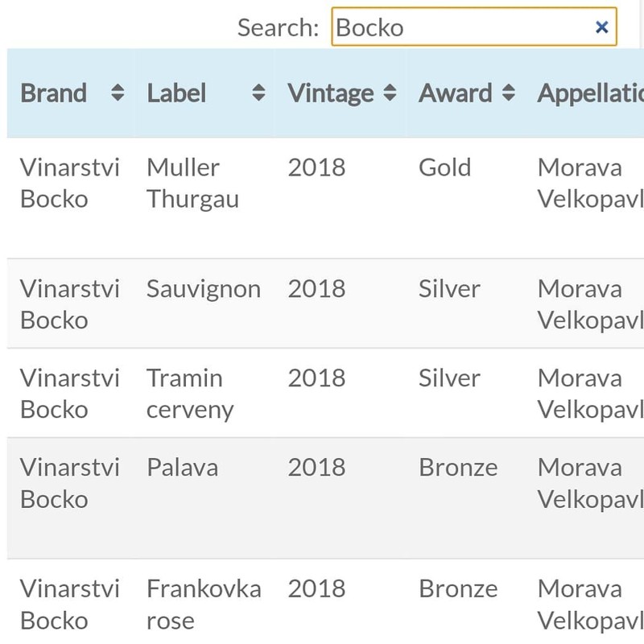Viewport: 644px width, 644px height.
Task: Click the Label column header text
Action: coord(176,93)
